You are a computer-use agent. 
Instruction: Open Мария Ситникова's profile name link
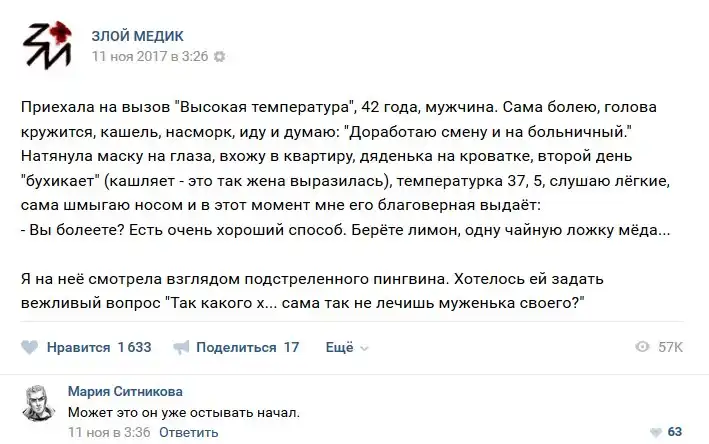coord(125,391)
